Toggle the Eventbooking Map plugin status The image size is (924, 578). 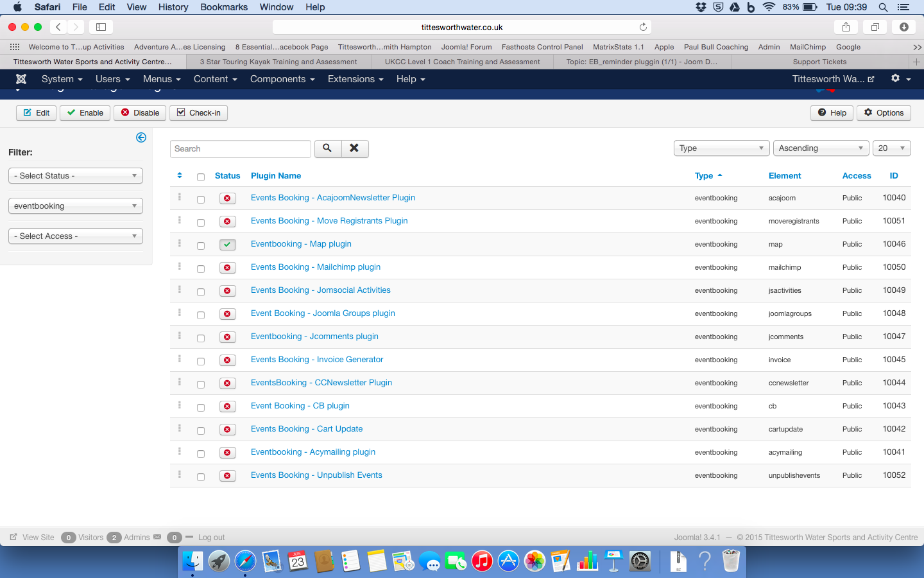(227, 245)
